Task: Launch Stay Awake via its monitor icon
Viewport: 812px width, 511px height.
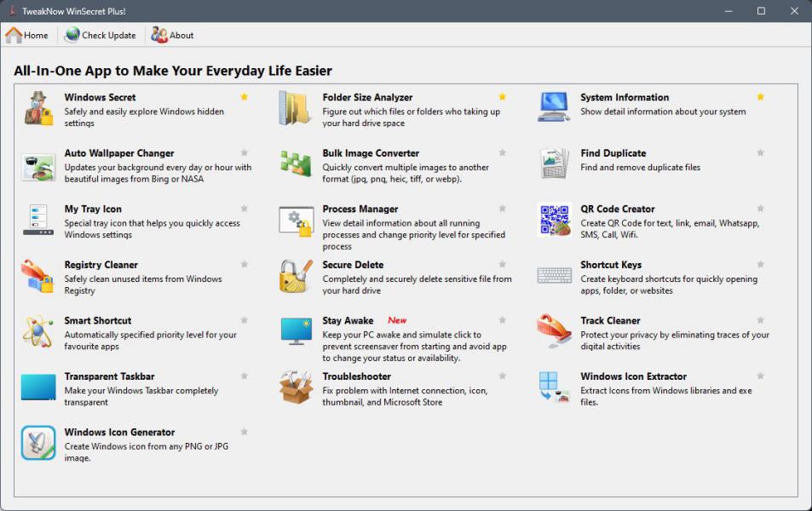Action: (x=297, y=331)
